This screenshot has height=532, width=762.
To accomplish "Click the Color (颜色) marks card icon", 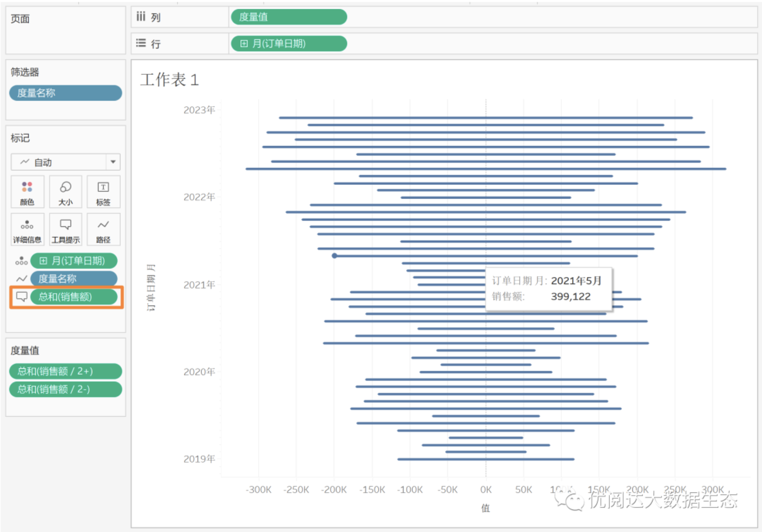I will click(x=27, y=192).
